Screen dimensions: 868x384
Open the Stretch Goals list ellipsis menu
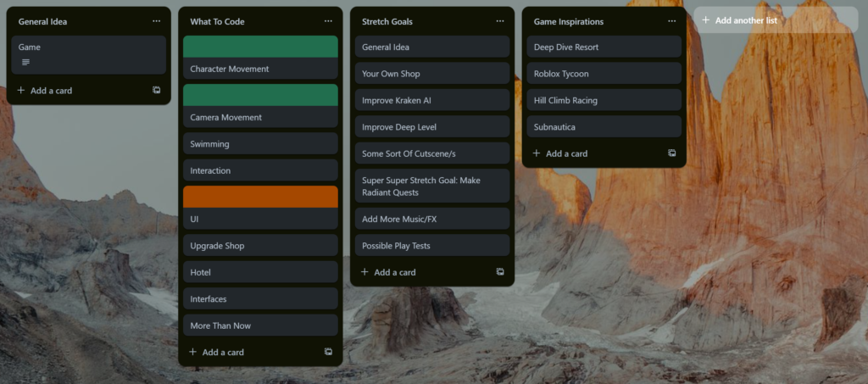[499, 21]
